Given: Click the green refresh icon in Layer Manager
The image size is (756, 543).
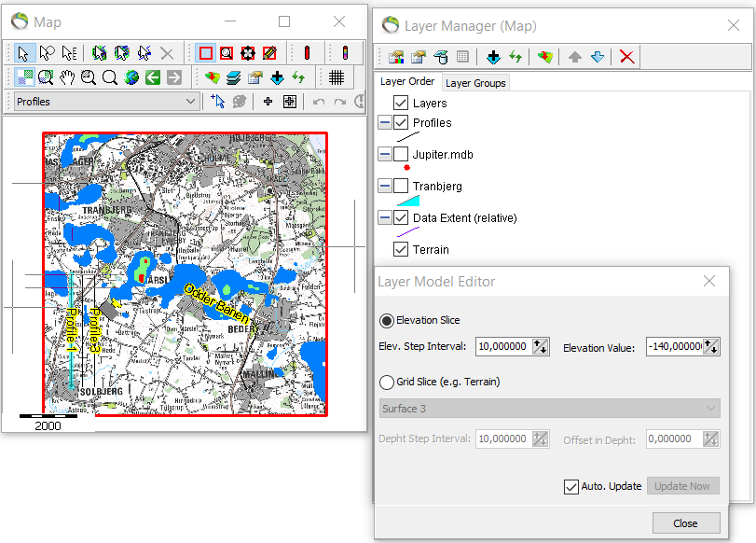Looking at the screenshot, I should 515,57.
